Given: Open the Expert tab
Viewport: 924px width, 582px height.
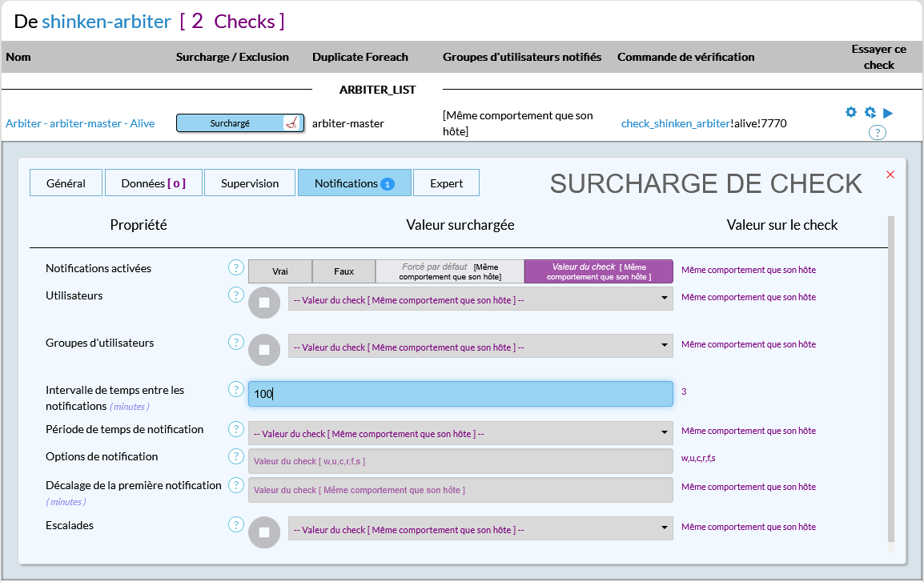Looking at the screenshot, I should click(446, 183).
